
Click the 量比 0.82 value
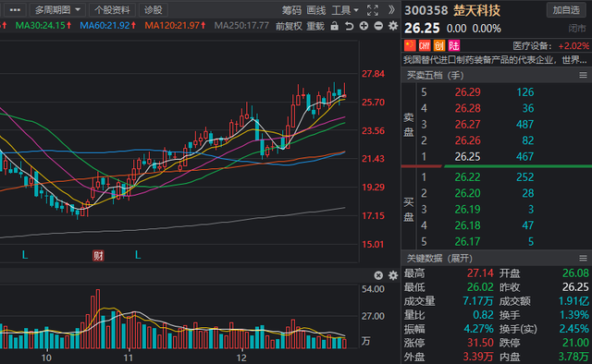(x=483, y=315)
